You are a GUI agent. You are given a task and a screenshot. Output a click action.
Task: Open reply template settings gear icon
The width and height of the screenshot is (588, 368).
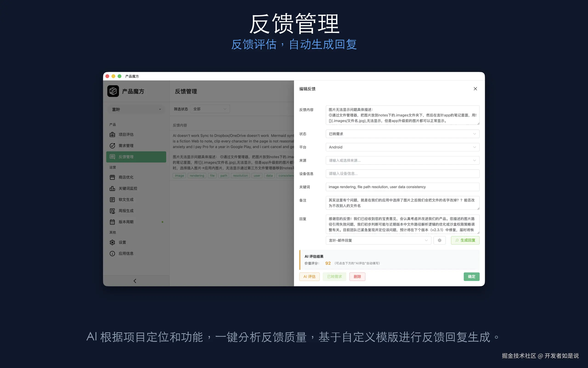tap(440, 241)
